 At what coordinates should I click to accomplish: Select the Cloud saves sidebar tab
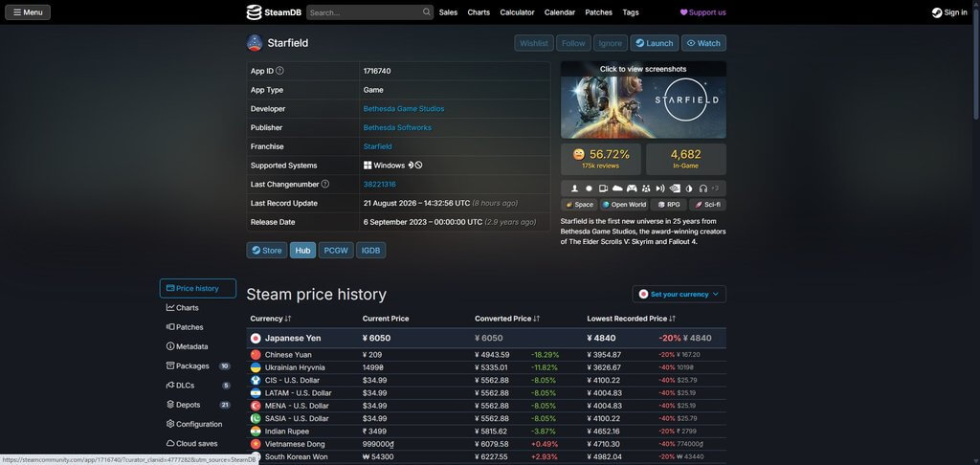pos(198,444)
